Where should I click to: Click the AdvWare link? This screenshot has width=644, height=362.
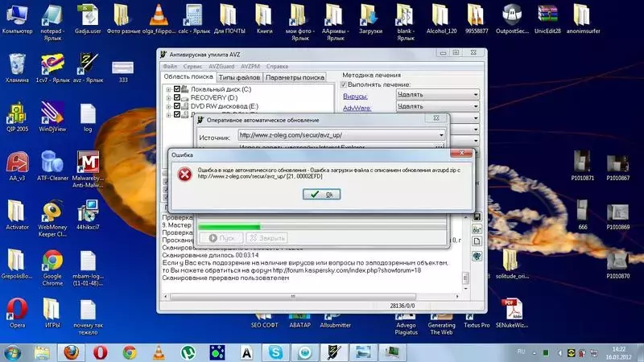coord(357,108)
